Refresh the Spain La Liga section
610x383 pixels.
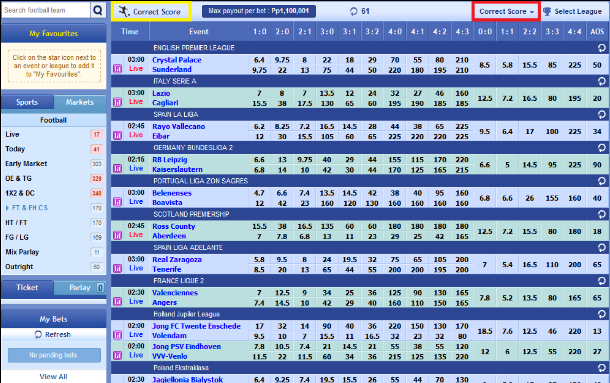click(x=601, y=114)
